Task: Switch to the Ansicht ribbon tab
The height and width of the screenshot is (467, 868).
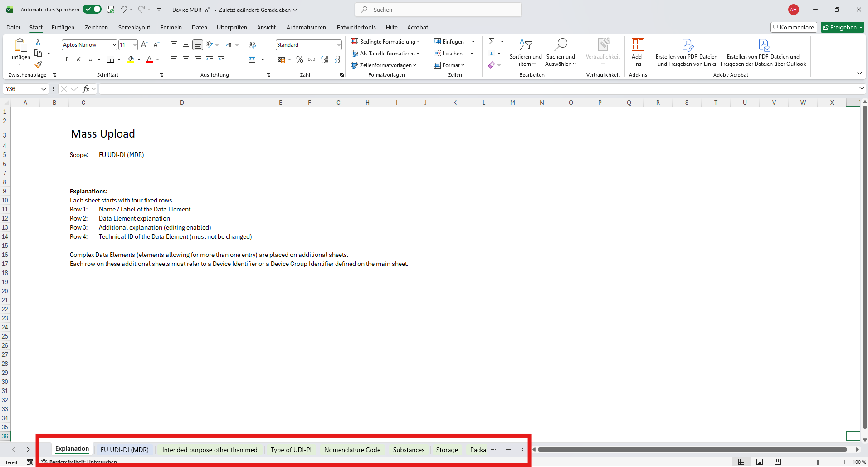Action: (266, 27)
